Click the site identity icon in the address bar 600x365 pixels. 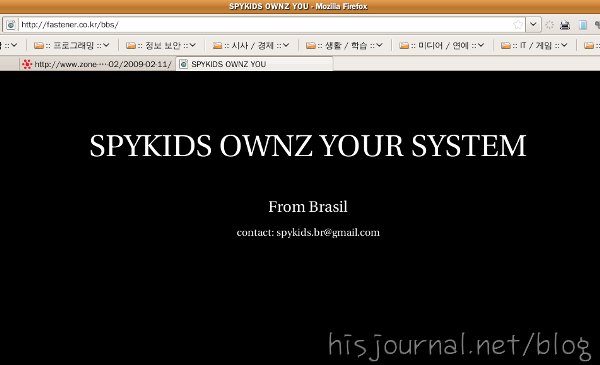pos(11,25)
